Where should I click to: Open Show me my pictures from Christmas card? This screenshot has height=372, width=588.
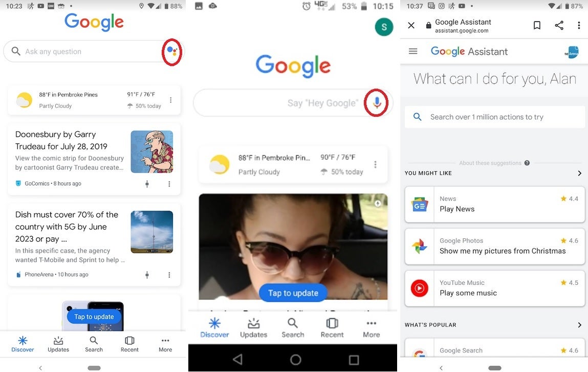click(x=495, y=246)
